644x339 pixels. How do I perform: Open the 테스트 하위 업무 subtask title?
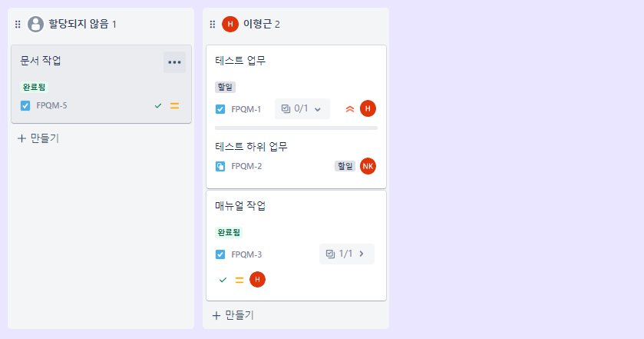pos(251,147)
